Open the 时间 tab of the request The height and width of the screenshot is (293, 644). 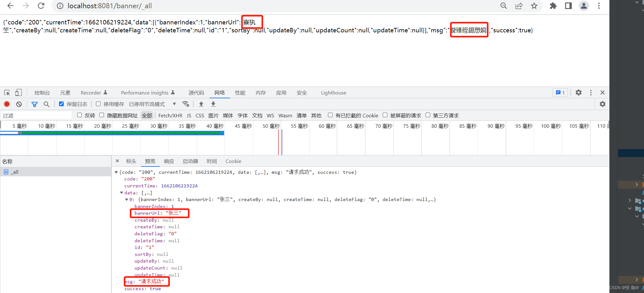tap(212, 161)
